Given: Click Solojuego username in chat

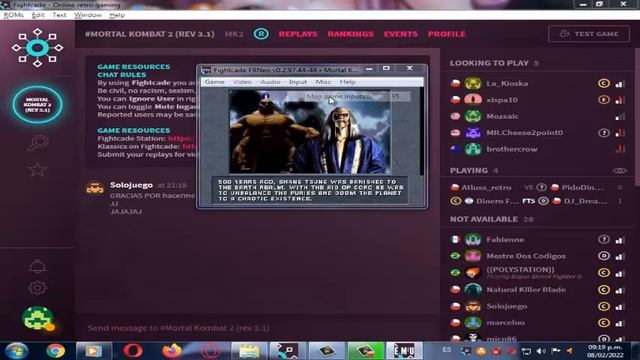Looking at the screenshot, I should tap(131, 185).
